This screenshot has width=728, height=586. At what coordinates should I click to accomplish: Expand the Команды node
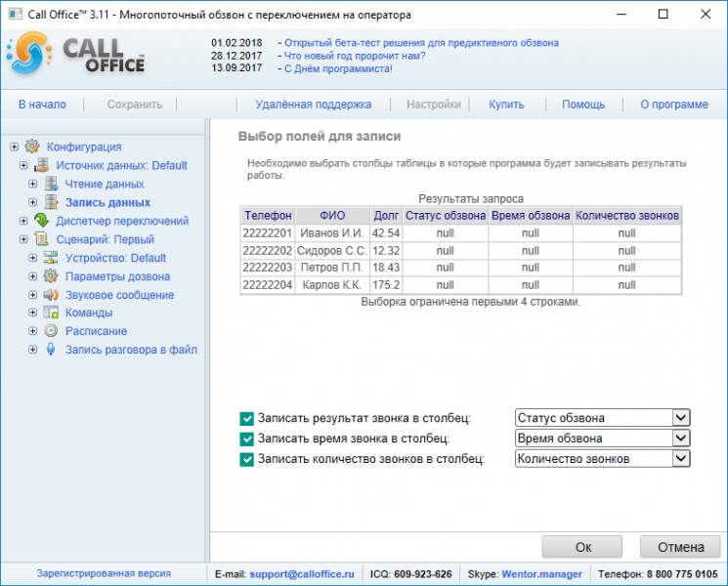pyautogui.click(x=33, y=313)
